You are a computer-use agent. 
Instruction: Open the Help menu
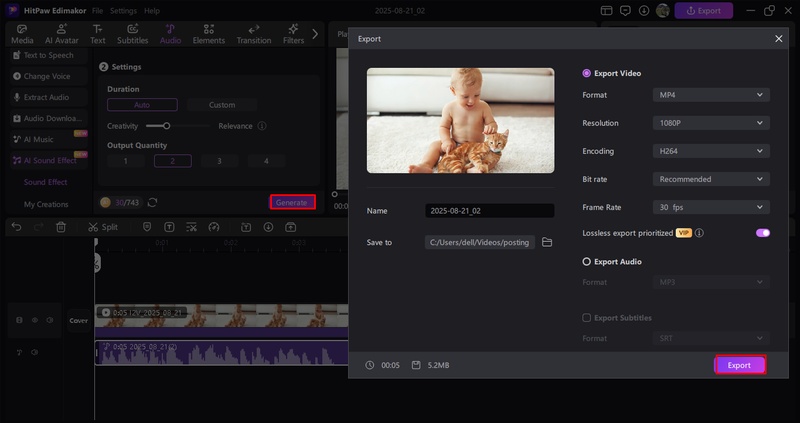[152, 11]
